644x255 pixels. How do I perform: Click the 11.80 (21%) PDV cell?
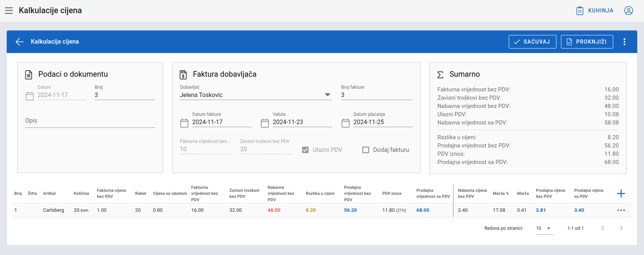[x=394, y=210]
